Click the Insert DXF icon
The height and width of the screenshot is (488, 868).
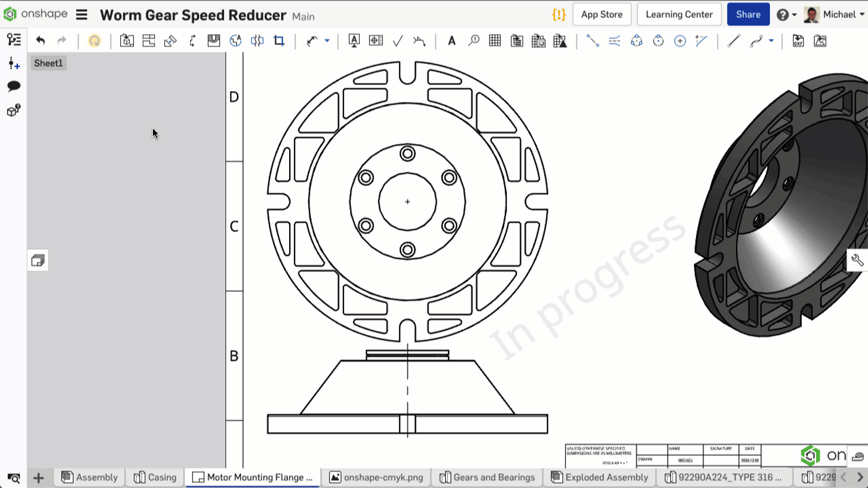click(798, 41)
